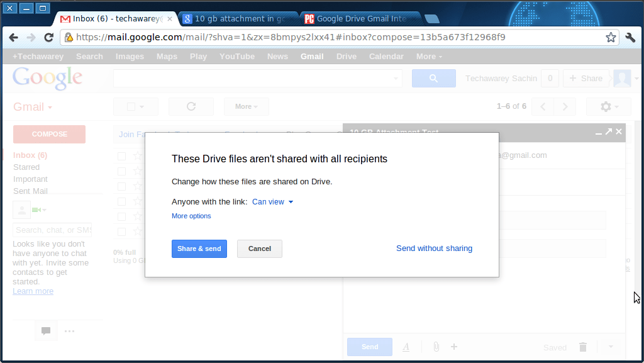Image resolution: width=644 pixels, height=363 pixels.
Task: Minimize the compose window
Action: (599, 132)
